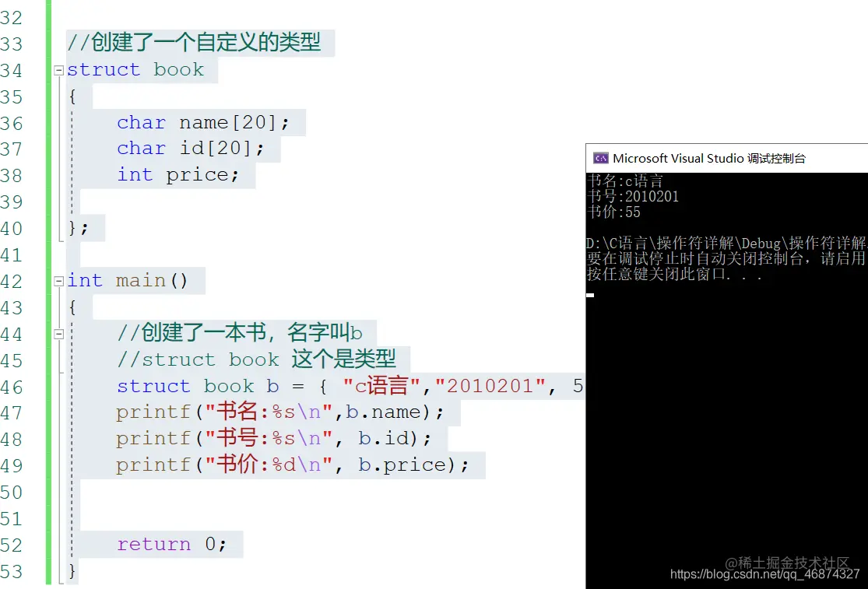Click the string literal "2010201" on line 46
Image resolution: width=868 pixels, height=589 pixels.
(490, 385)
